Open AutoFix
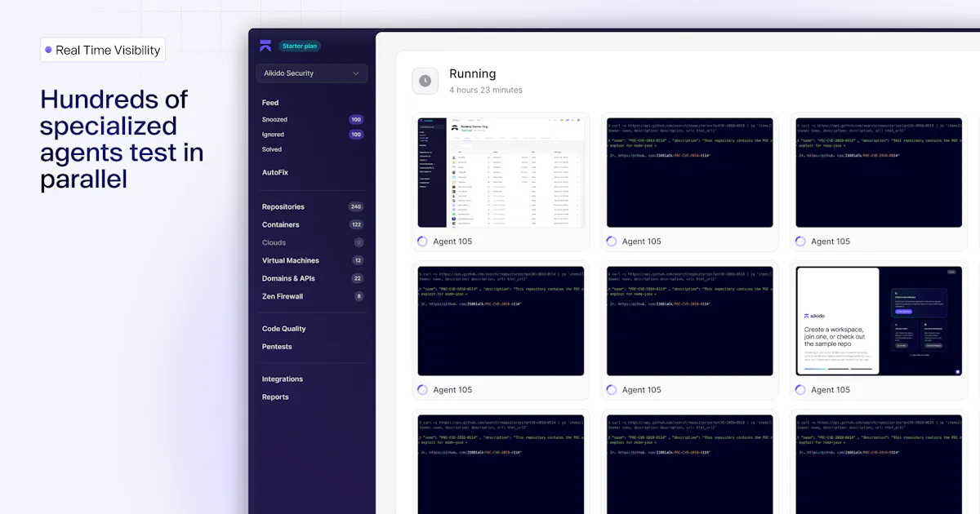Image resolution: width=980 pixels, height=514 pixels. pyautogui.click(x=275, y=172)
